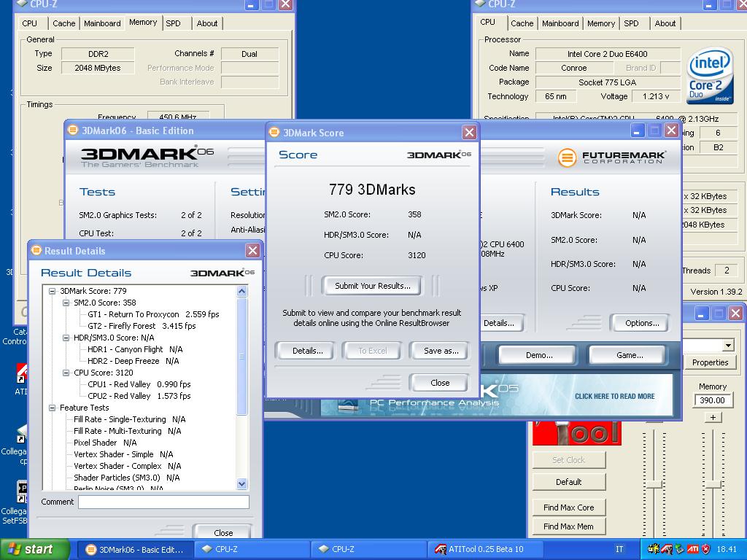Click Submit Your Results button
Screen dimensions: 747x560
pyautogui.click(x=372, y=286)
